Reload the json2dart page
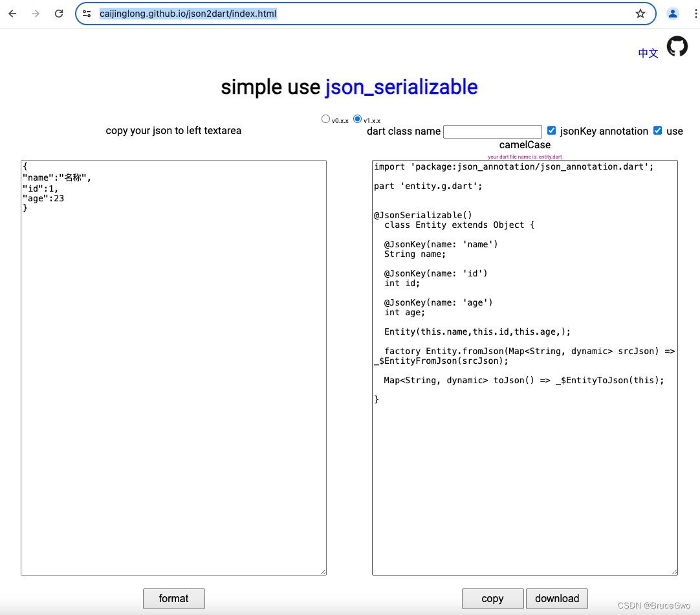The height and width of the screenshot is (615, 700). click(59, 14)
